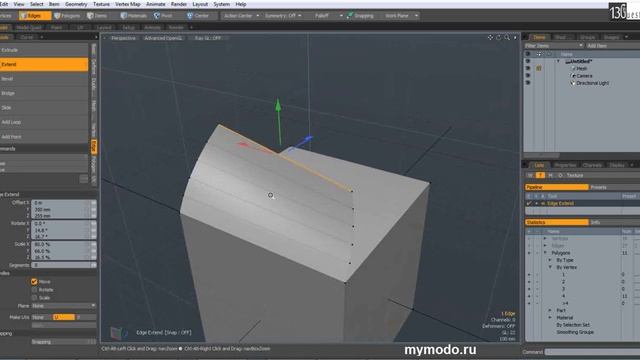640x360 pixels.
Task: Select Materials selection mode
Action: (134, 16)
